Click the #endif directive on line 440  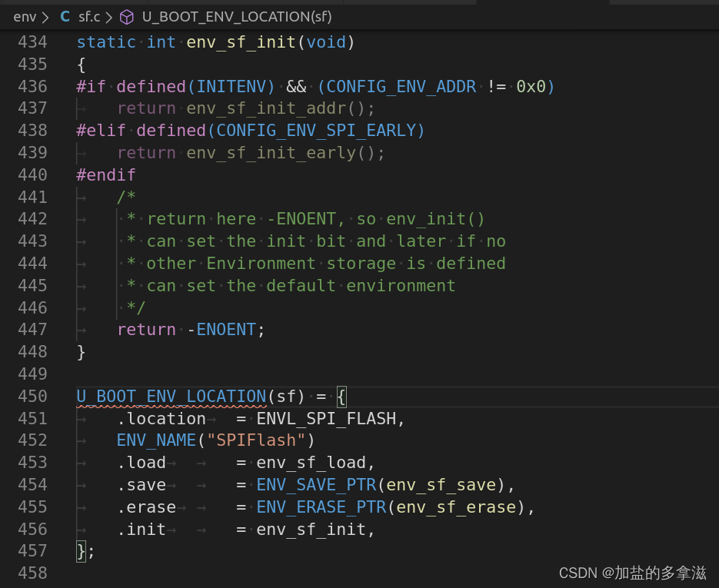click(x=105, y=174)
